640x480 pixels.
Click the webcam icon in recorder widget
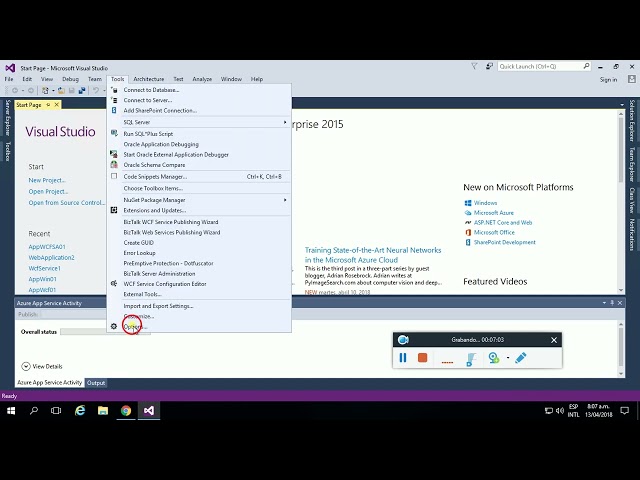click(493, 358)
